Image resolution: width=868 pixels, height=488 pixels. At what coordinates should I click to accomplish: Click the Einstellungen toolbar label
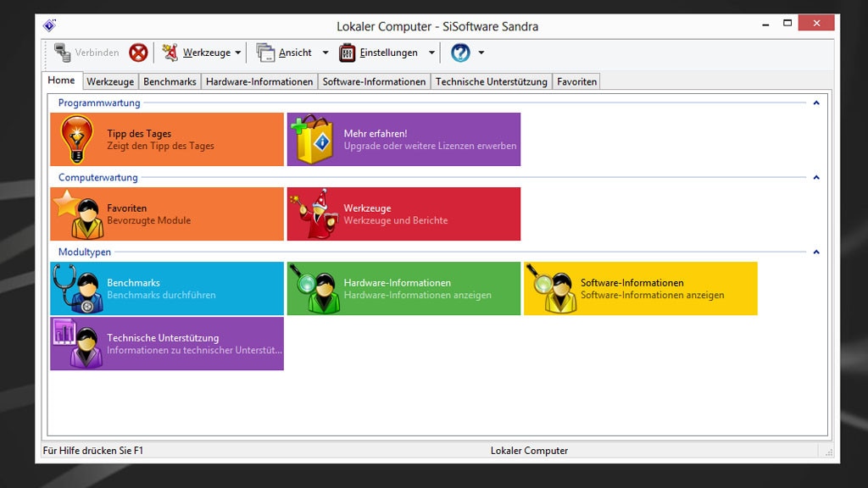click(388, 53)
